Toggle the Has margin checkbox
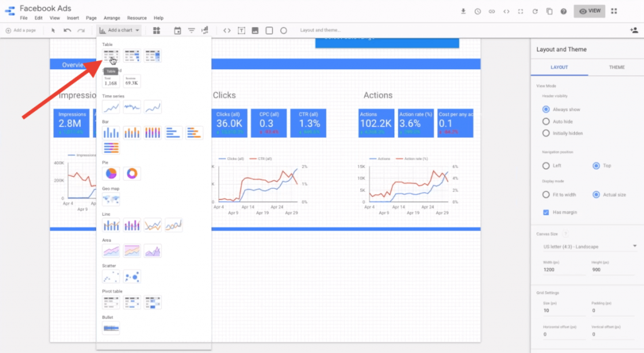 click(x=546, y=213)
